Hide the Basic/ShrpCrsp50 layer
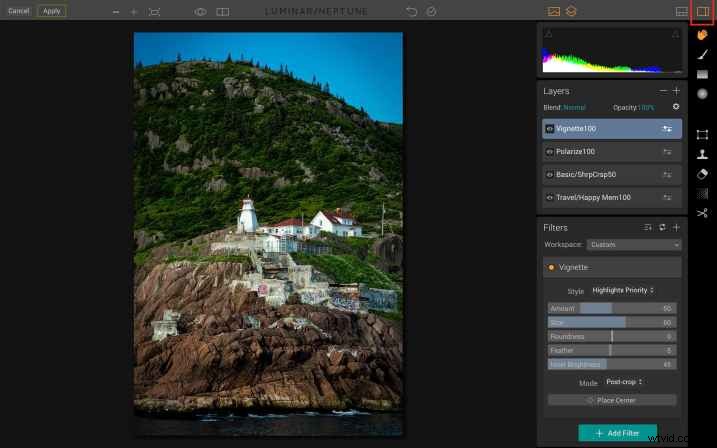The height and width of the screenshot is (448, 717). tap(550, 175)
